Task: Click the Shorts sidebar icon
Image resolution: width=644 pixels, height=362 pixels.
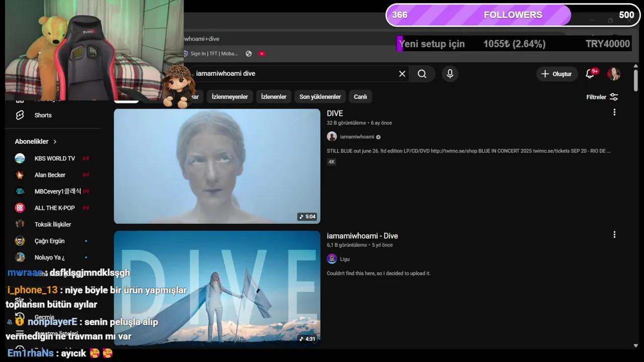Action: tap(20, 115)
